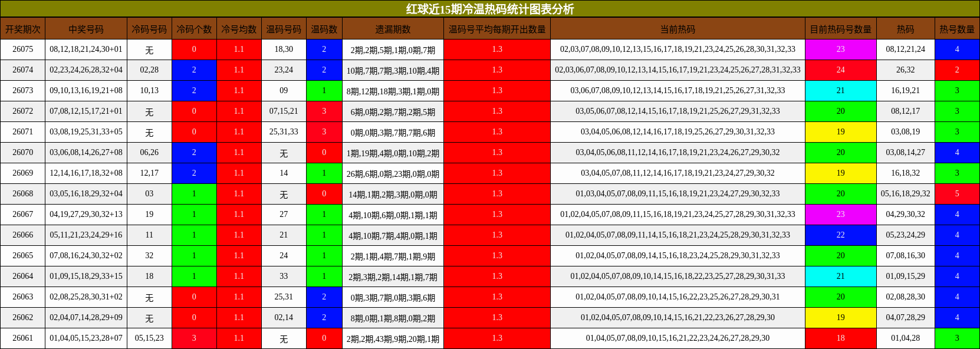980x349 pixels.
Task: Click cold numbers cell 02,28
Action: (149, 70)
